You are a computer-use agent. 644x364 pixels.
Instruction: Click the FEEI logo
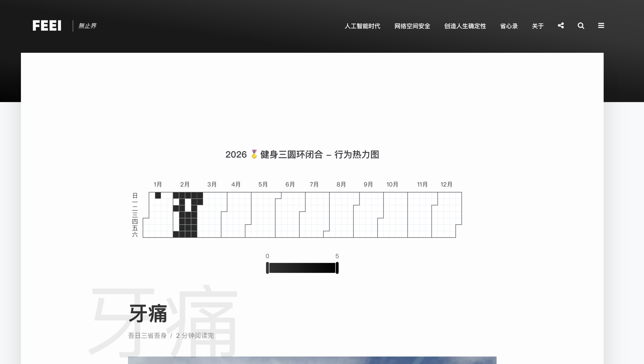(x=47, y=26)
